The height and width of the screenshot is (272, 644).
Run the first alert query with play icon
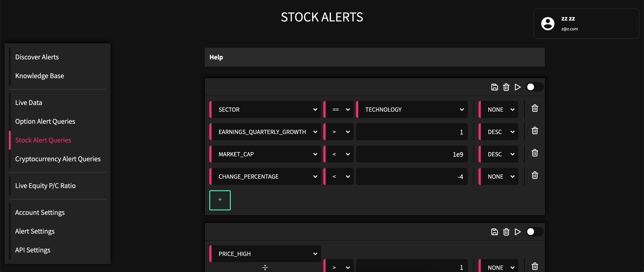[517, 87]
